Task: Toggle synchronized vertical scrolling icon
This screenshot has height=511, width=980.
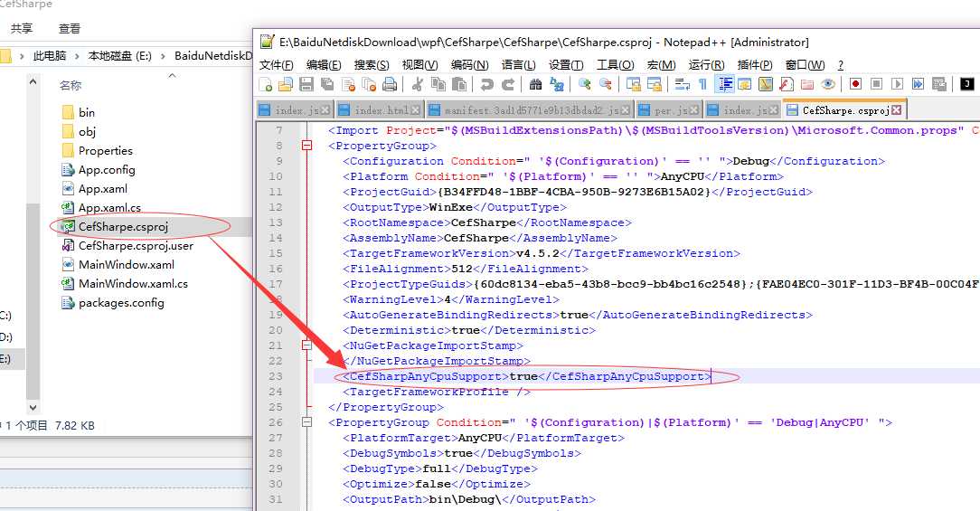Action: pos(634,84)
